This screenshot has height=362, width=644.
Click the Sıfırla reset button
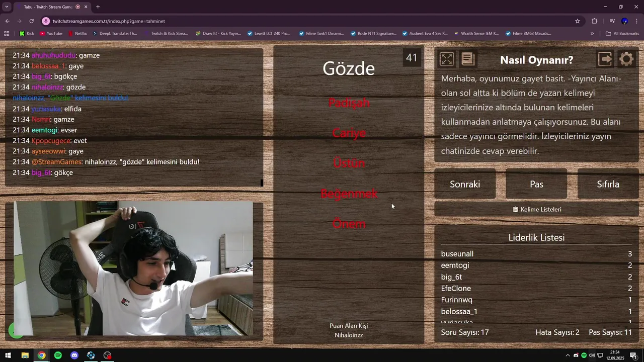pos(608,184)
